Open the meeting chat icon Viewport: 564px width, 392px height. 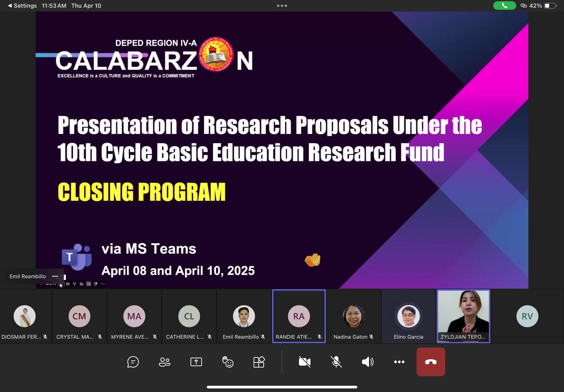pyautogui.click(x=133, y=362)
